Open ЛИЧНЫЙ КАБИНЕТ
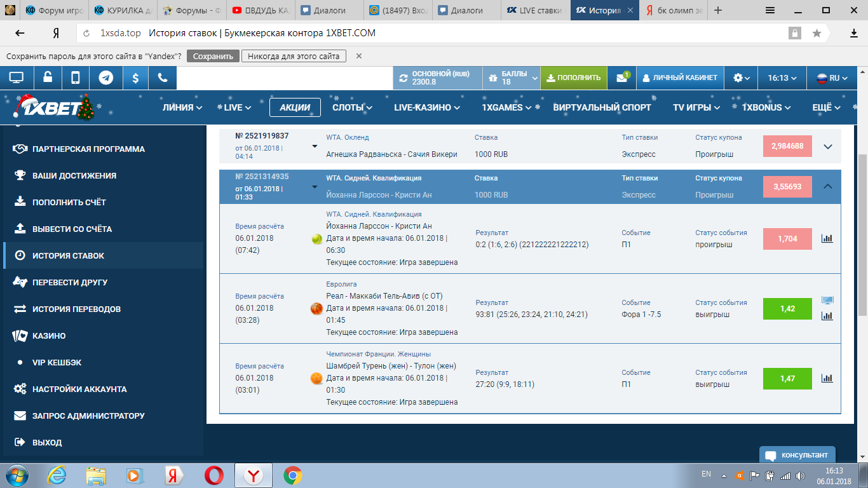The width and height of the screenshot is (868, 488). pos(680,78)
